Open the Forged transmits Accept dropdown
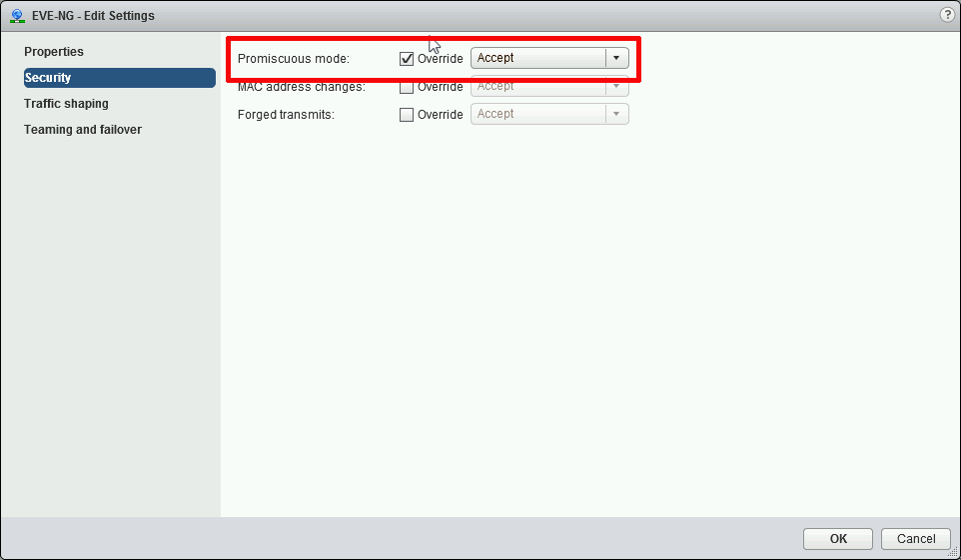 pyautogui.click(x=549, y=114)
